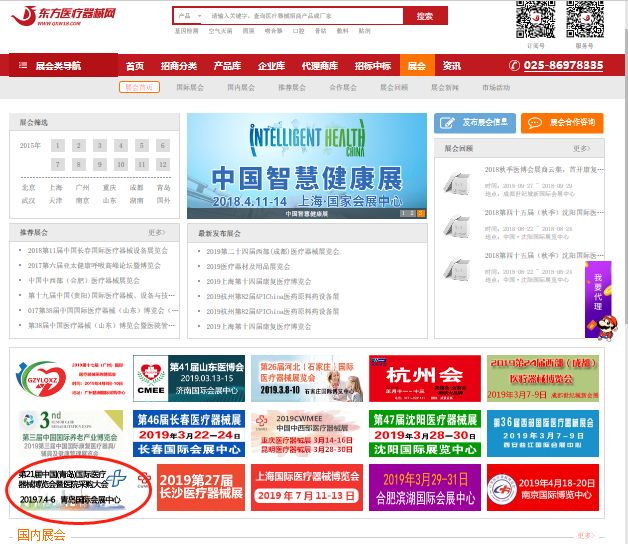The height and width of the screenshot is (544, 628).
Task: Click the red 搜索 search button
Action: [425, 16]
